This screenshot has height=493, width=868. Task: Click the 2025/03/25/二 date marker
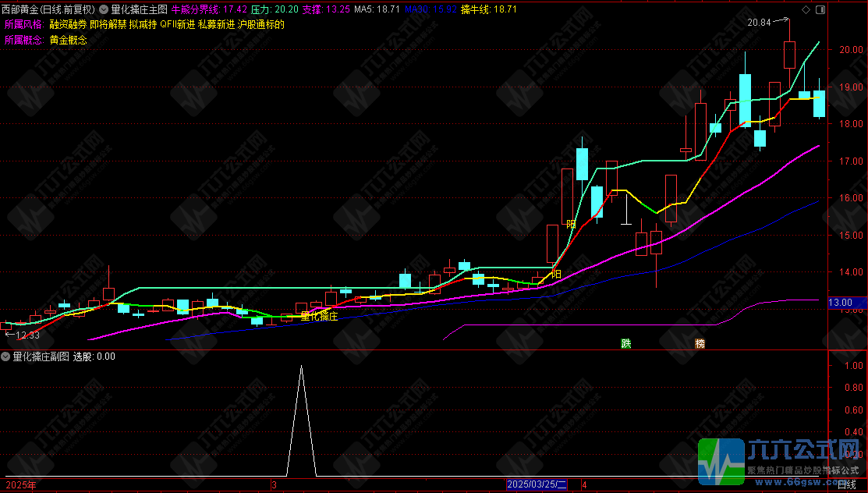coord(537,484)
